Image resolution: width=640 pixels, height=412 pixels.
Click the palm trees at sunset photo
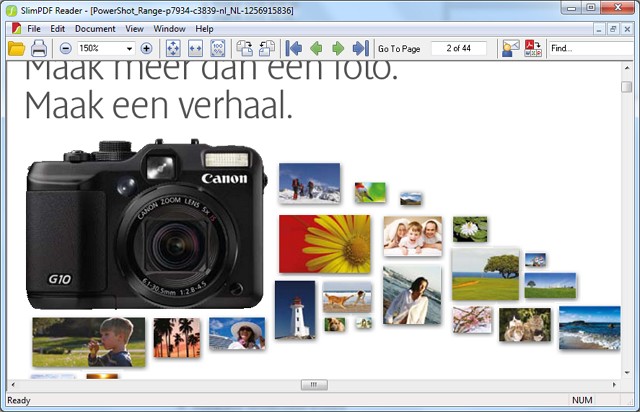click(x=177, y=338)
